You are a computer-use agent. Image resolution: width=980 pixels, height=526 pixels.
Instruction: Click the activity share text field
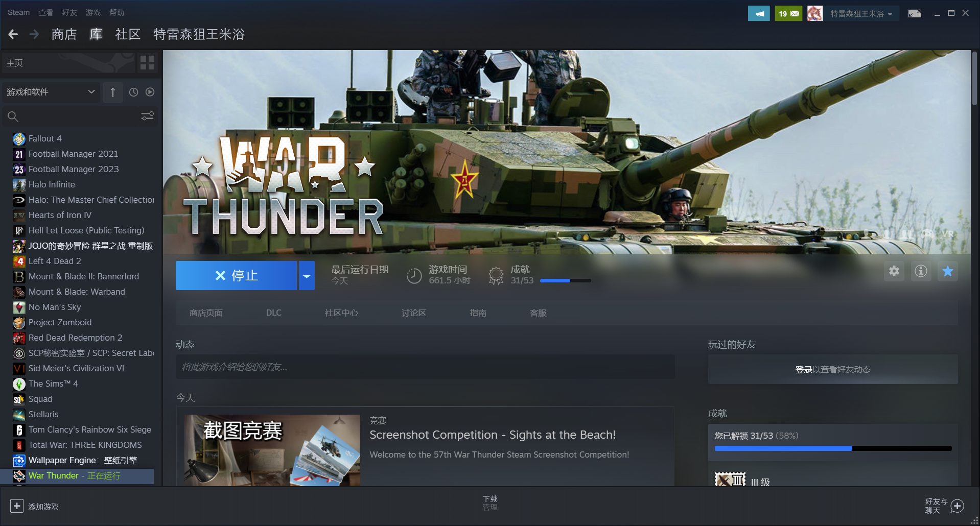coord(425,367)
